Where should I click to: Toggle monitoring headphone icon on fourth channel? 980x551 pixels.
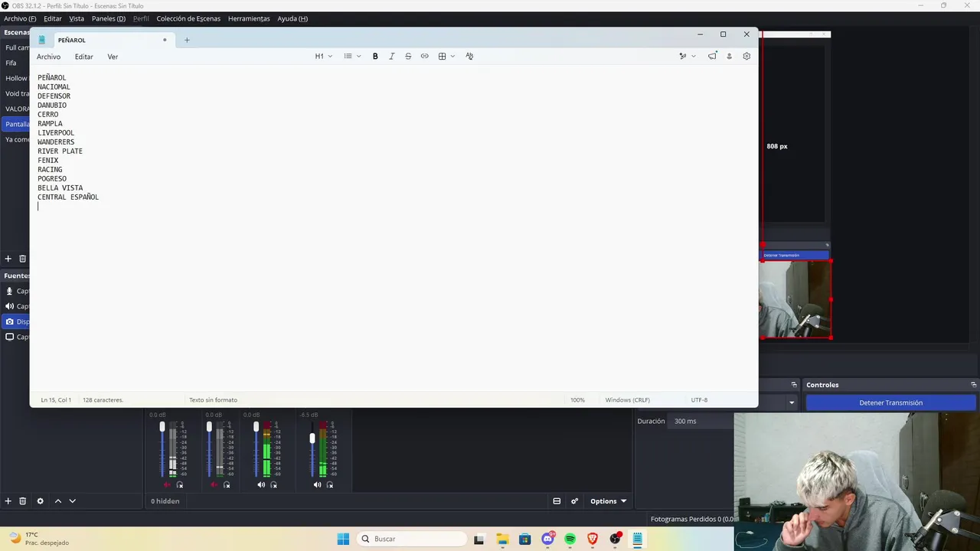[x=330, y=484]
